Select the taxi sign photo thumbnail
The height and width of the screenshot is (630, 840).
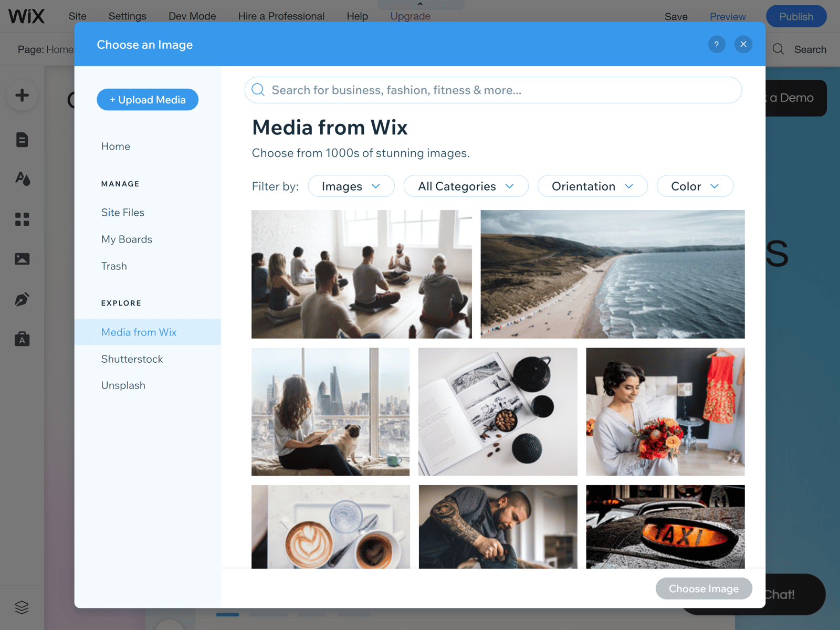tap(665, 527)
